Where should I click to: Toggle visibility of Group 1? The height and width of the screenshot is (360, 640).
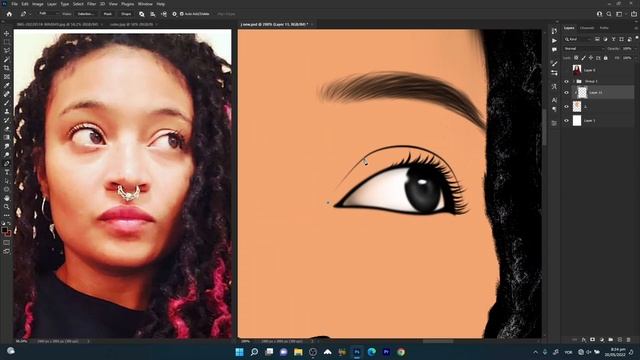566,82
